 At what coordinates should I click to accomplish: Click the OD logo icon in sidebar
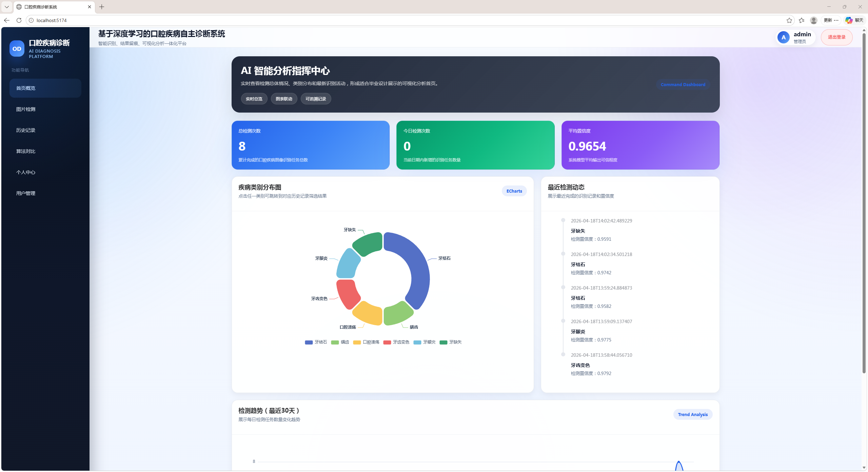(17, 48)
